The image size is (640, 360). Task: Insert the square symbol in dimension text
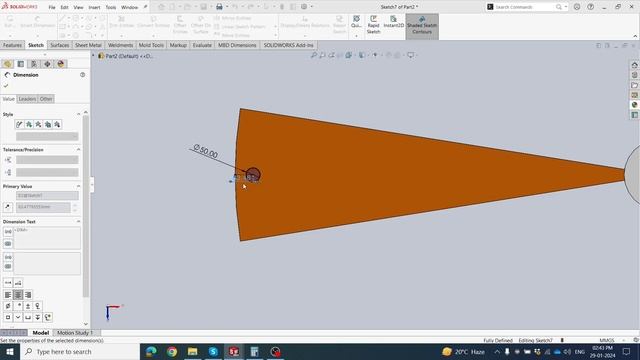point(8,317)
